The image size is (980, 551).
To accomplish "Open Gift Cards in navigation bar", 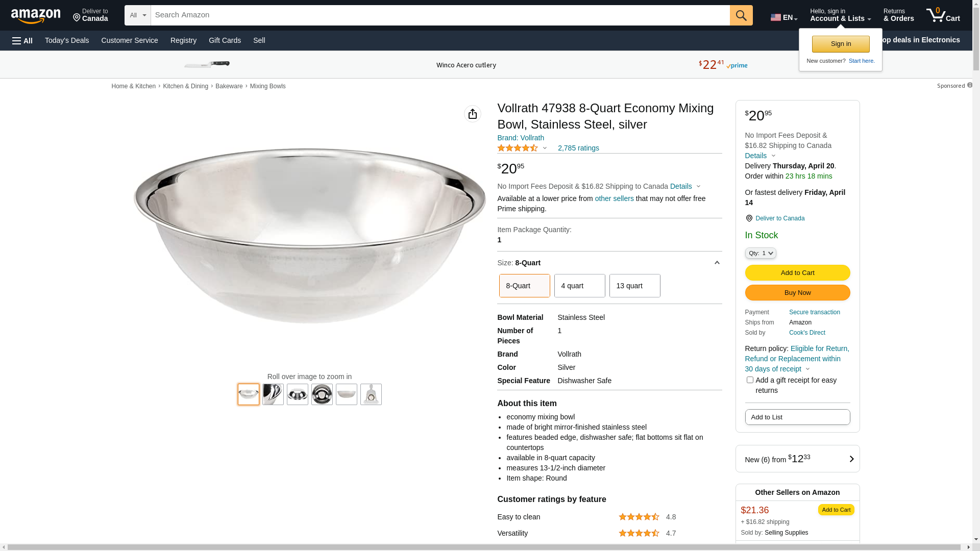I will pyautogui.click(x=225, y=40).
